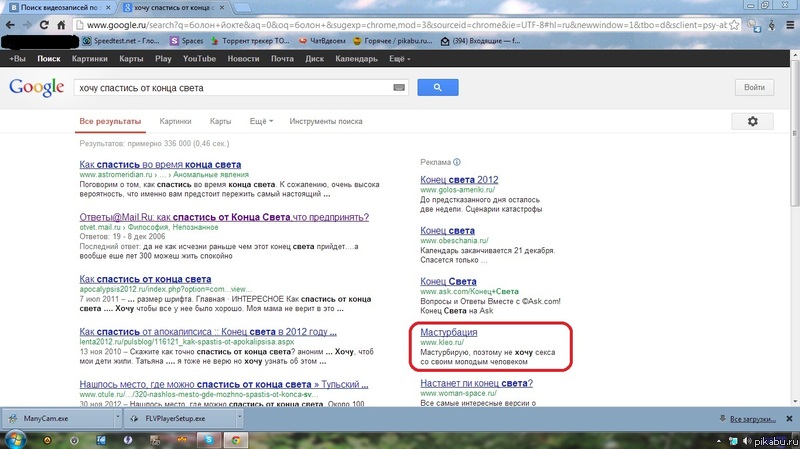800x449 pixels.
Task: Select YouTube in the top black bar
Action: [x=199, y=59]
